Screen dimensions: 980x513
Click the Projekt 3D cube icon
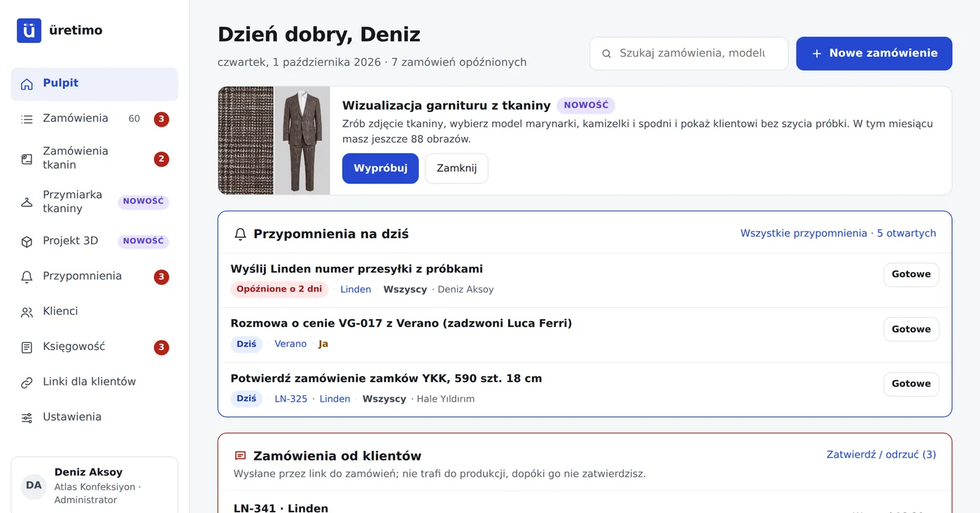point(27,241)
